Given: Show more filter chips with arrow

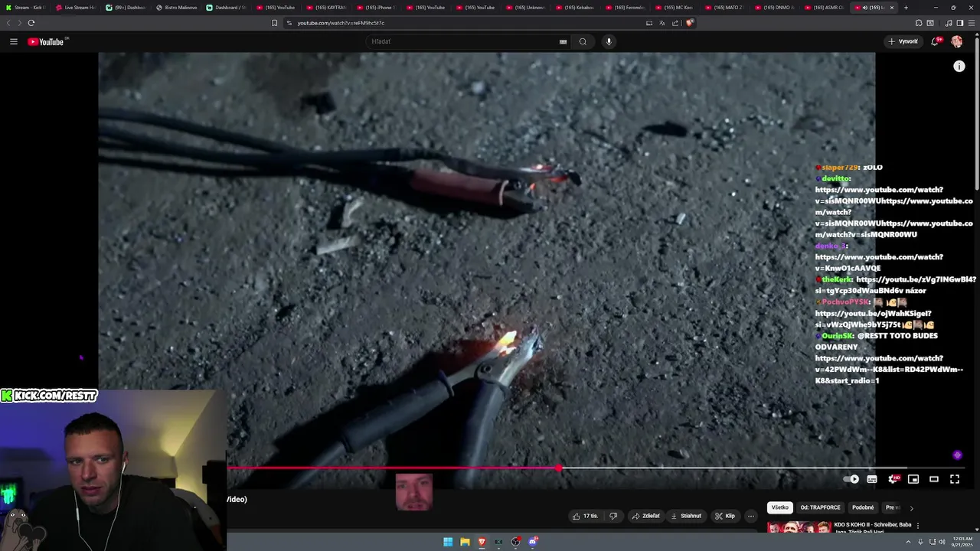Looking at the screenshot, I should (x=911, y=507).
